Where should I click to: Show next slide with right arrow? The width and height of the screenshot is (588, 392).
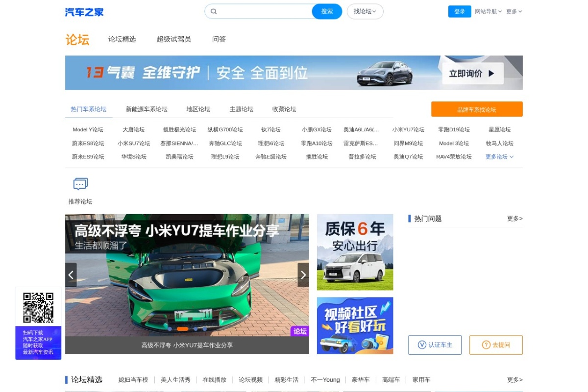[x=303, y=275]
